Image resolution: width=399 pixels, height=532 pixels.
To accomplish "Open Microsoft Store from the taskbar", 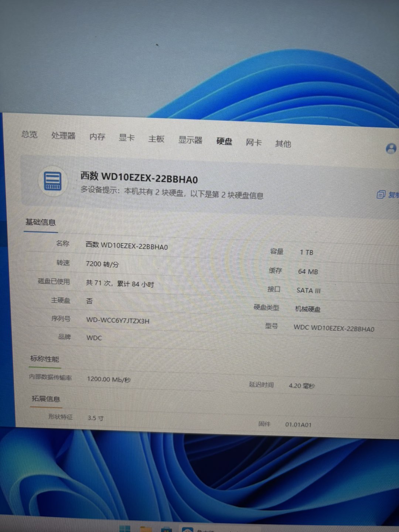I will tap(166, 529).
